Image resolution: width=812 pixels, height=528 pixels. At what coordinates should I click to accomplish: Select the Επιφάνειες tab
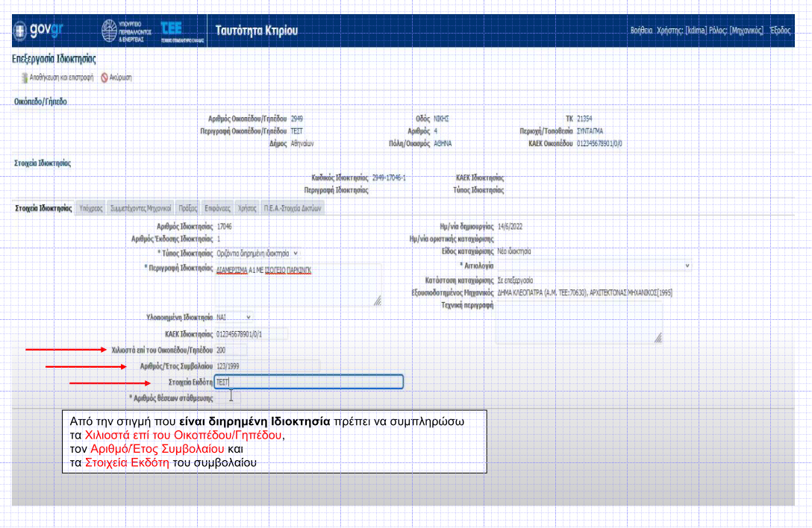217,208
